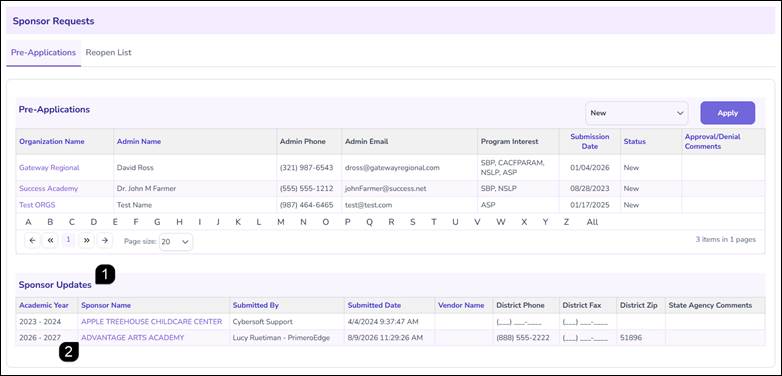Click the SBP, NSLP program interest cell
The width and height of the screenshot is (782, 376).
tap(499, 189)
